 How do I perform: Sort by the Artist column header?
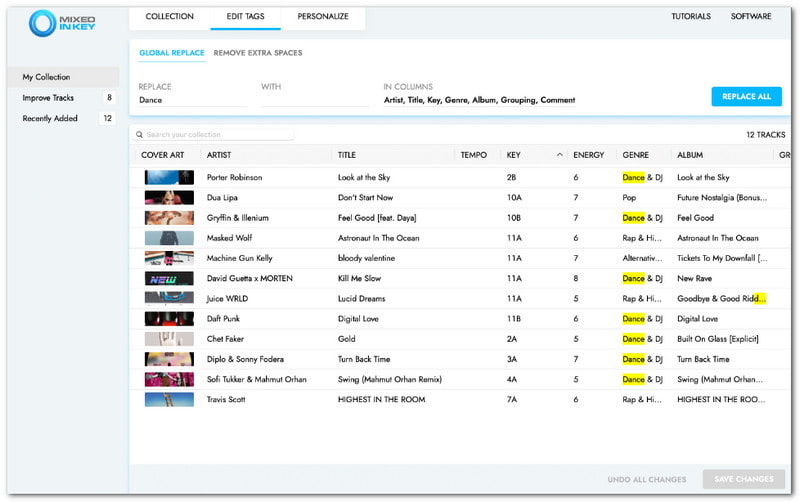219,155
